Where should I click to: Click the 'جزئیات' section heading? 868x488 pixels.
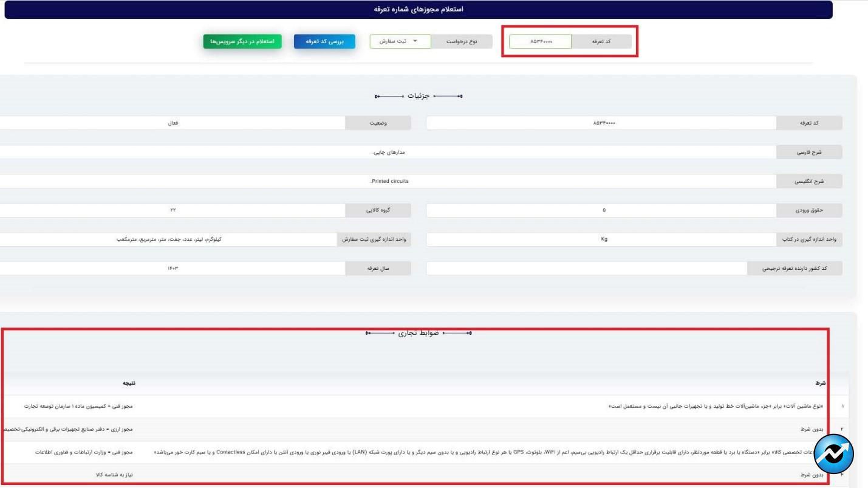[417, 96]
